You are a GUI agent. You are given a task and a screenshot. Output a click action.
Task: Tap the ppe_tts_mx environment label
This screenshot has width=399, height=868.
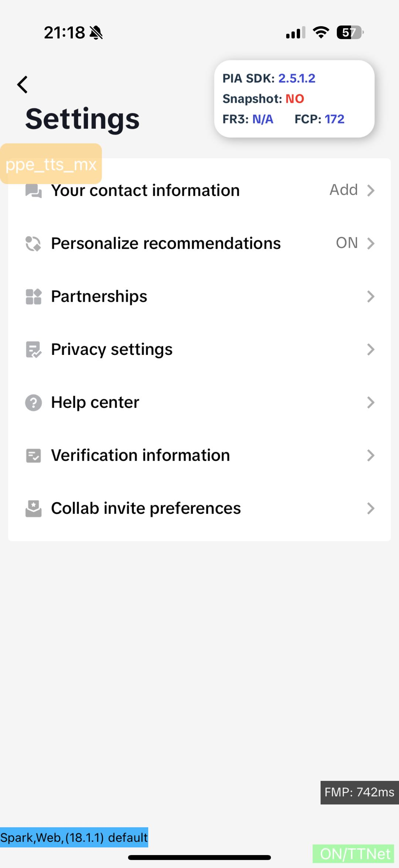pos(51,164)
